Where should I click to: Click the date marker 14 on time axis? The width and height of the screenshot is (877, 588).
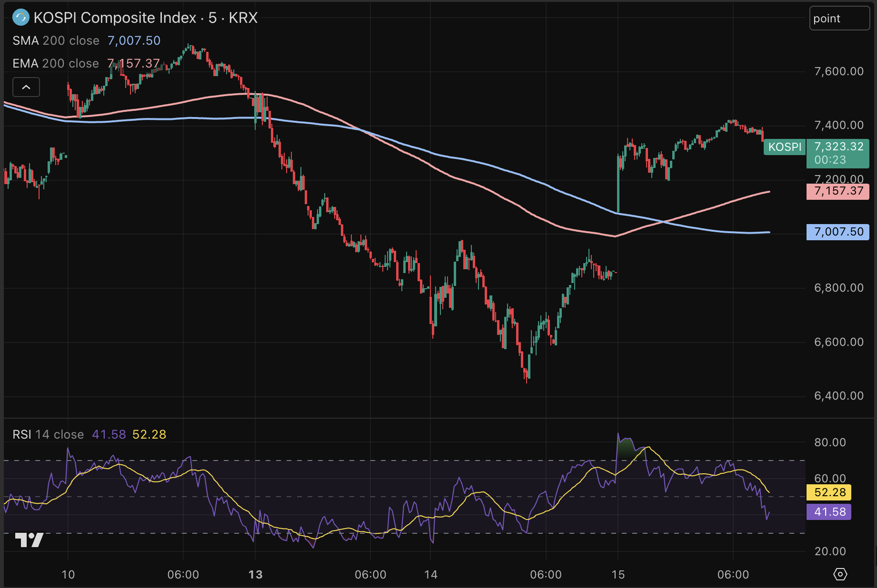click(x=431, y=575)
